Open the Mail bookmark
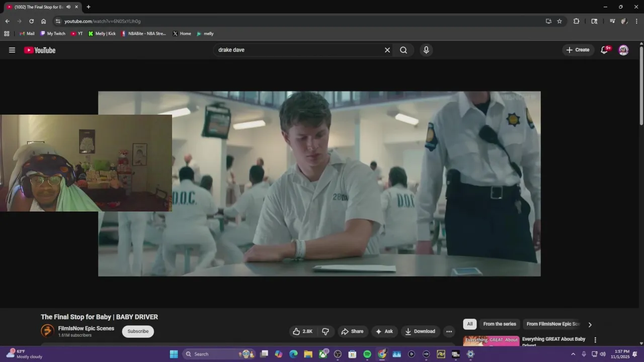Image resolution: width=644 pixels, height=362 pixels. click(27, 34)
